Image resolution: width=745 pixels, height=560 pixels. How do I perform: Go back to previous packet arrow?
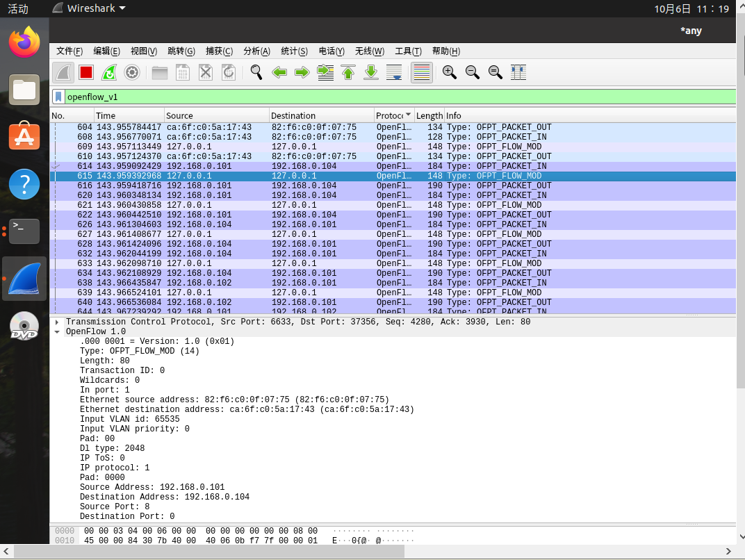click(279, 73)
